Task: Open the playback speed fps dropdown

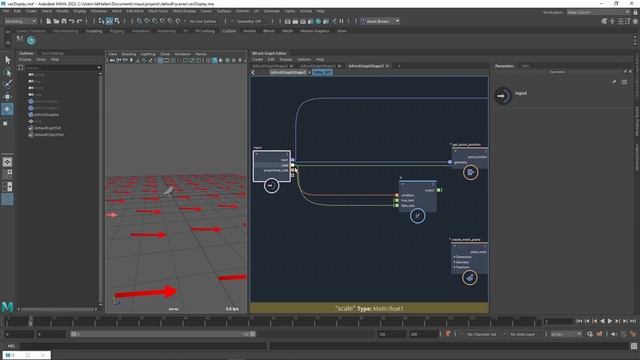Action: click(x=566, y=334)
